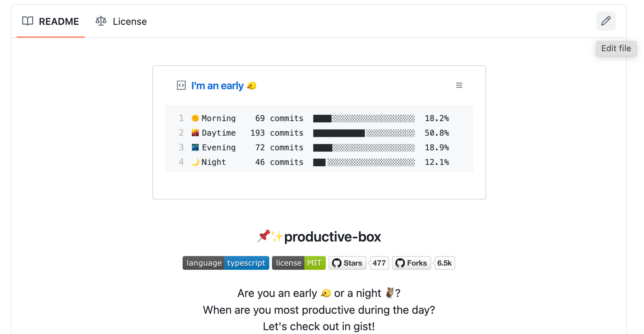Click the License scales icon
The image size is (644, 334).
(x=101, y=21)
